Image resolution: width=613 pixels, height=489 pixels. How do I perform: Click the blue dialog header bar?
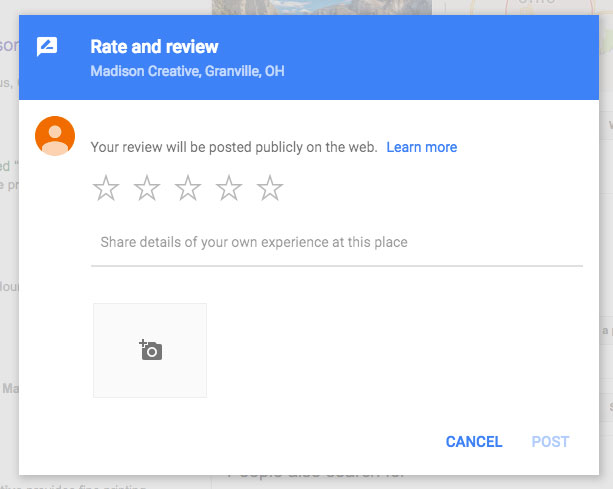coord(400,57)
